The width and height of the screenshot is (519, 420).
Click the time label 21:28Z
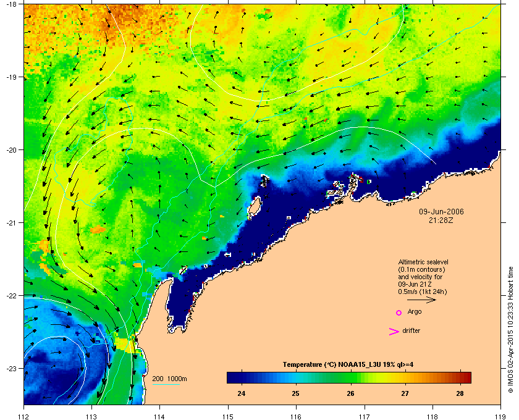pyautogui.click(x=441, y=220)
